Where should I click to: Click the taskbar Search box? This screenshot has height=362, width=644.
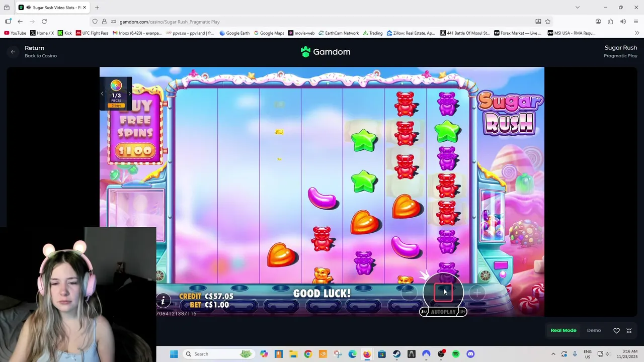218,354
